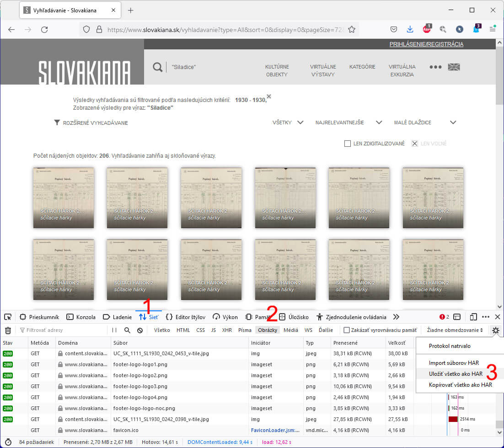
Task: Expand the VŠETKY type dropdown
Action: tap(288, 123)
